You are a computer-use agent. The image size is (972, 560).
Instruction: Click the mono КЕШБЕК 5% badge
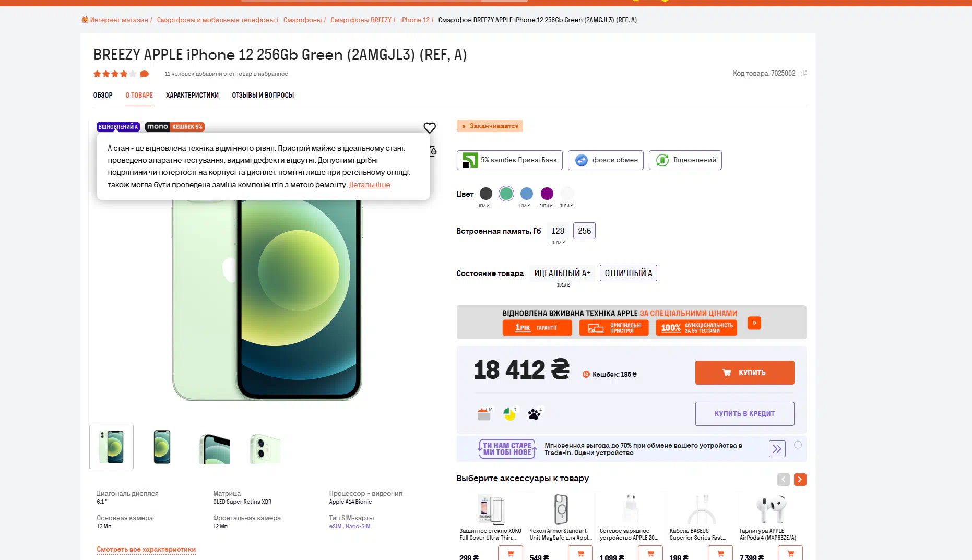[x=174, y=127]
